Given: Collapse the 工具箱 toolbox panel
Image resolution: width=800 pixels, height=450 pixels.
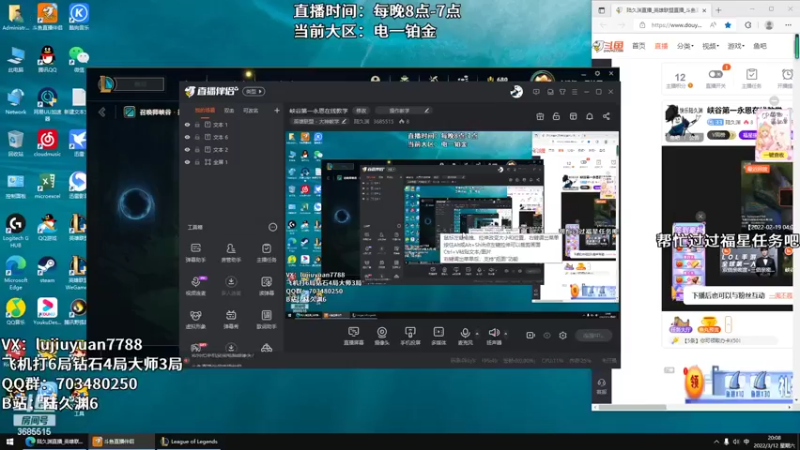Looking at the screenshot, I should pos(272,227).
